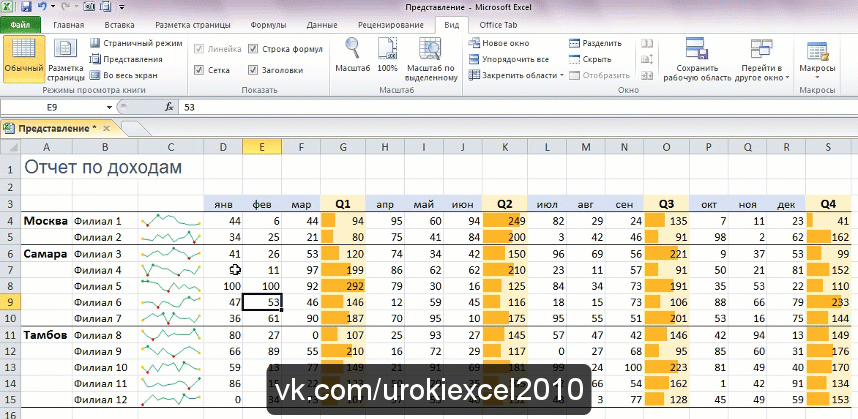858x419 pixels.
Task: Open the Customize Quick Access Toolbar dropdown
Action: tap(121, 7)
